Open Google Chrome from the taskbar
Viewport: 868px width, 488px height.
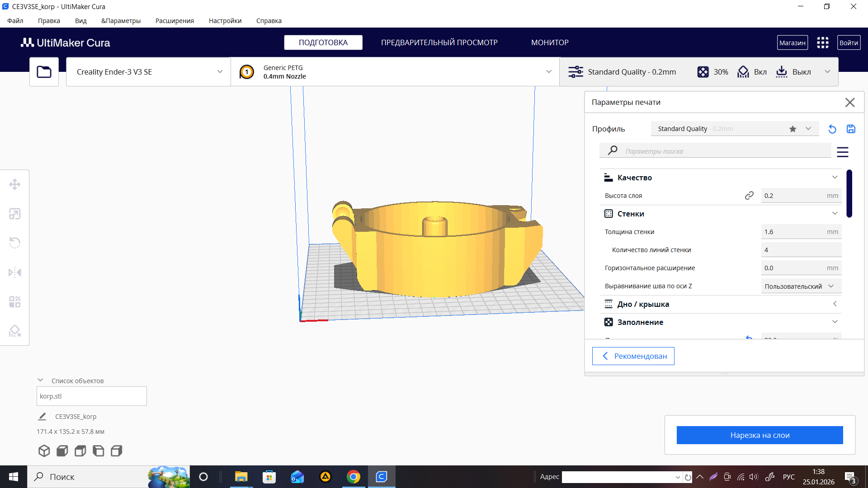click(x=354, y=477)
